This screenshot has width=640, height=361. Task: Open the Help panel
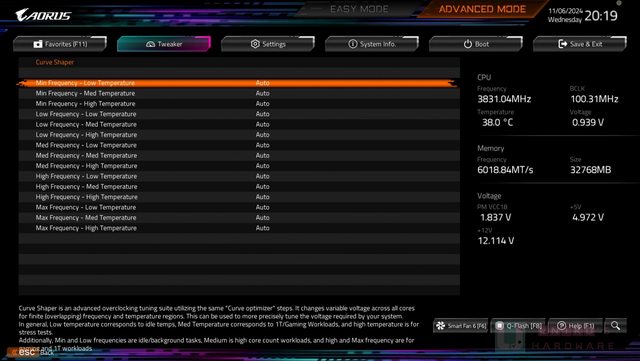(575, 325)
